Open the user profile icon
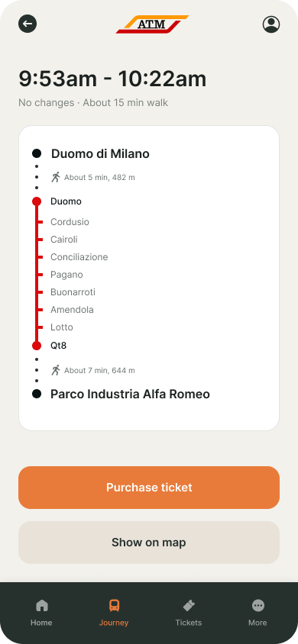 [x=271, y=24]
